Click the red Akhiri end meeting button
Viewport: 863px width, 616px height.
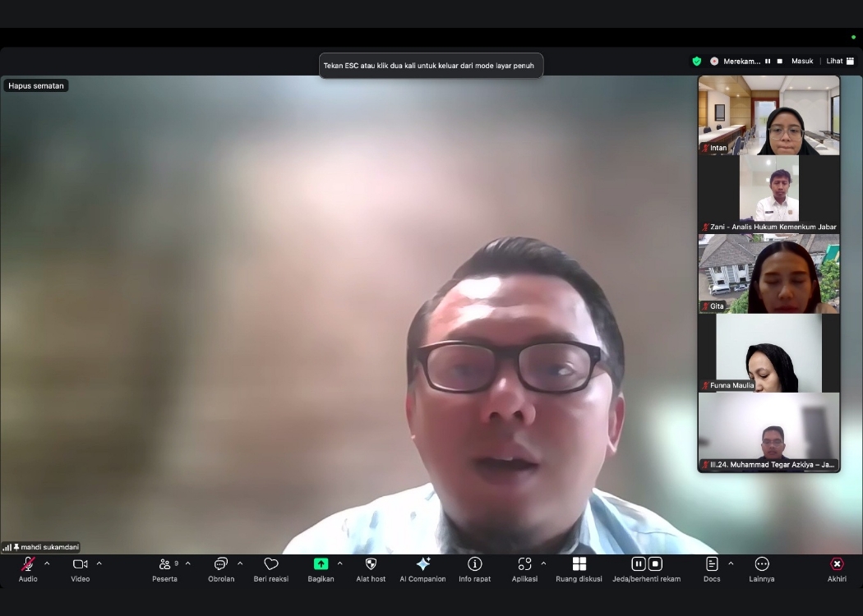837,564
